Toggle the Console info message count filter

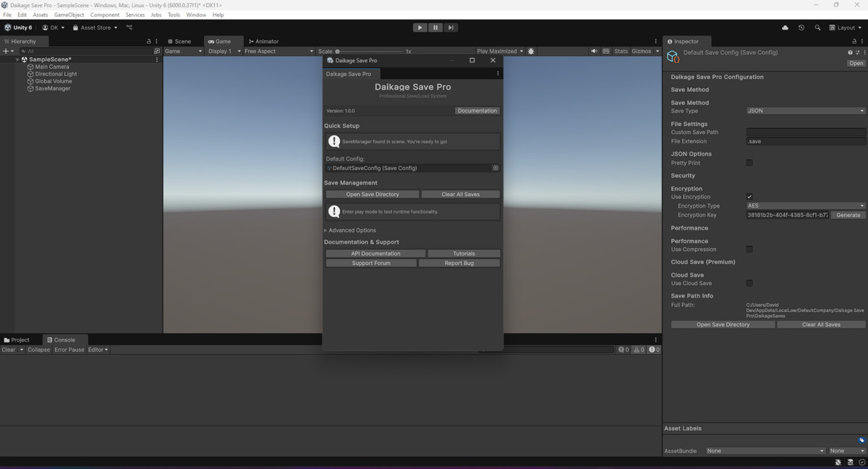pos(624,350)
